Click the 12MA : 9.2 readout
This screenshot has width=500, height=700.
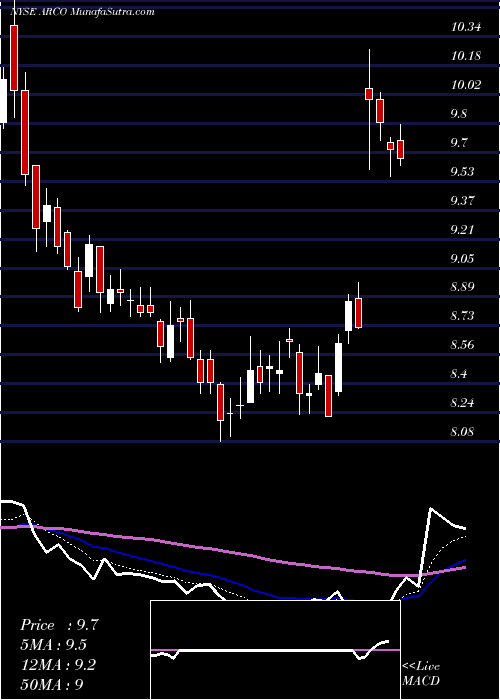tap(58, 664)
